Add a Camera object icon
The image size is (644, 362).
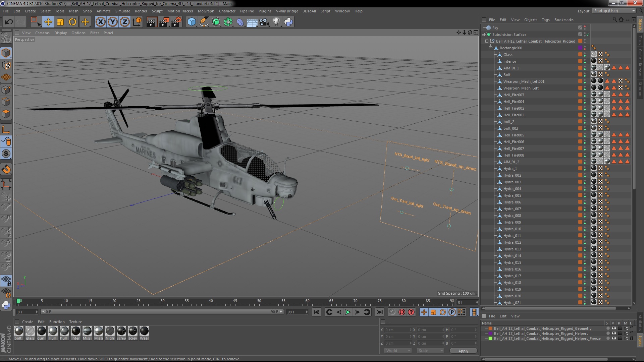264,22
